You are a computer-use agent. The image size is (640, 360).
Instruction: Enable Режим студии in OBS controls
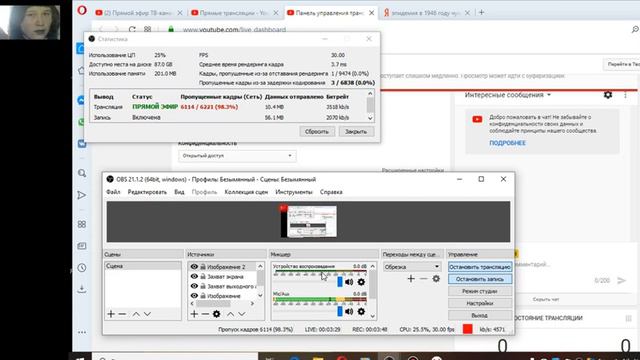click(480, 291)
